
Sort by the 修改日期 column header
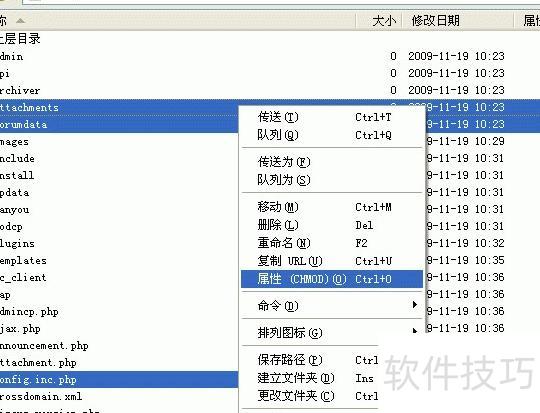458,21
